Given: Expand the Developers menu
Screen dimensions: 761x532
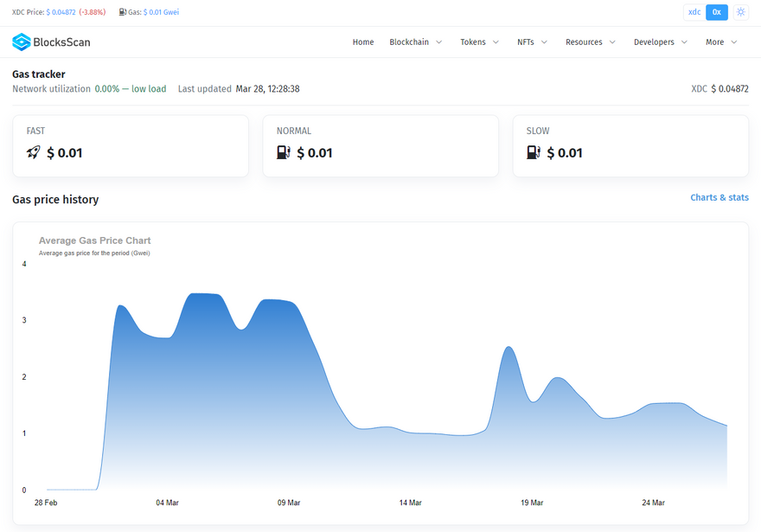Looking at the screenshot, I should (660, 42).
